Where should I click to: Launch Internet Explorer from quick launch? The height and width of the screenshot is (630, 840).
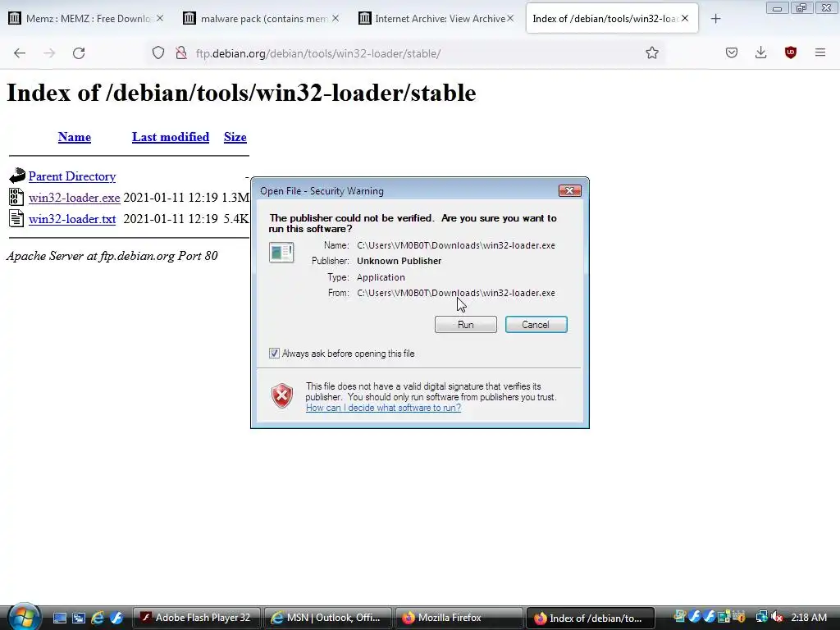98,618
